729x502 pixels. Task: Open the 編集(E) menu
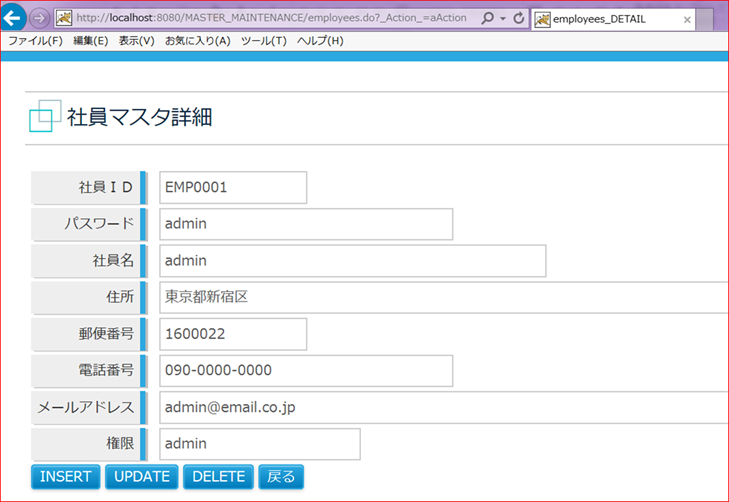click(91, 41)
